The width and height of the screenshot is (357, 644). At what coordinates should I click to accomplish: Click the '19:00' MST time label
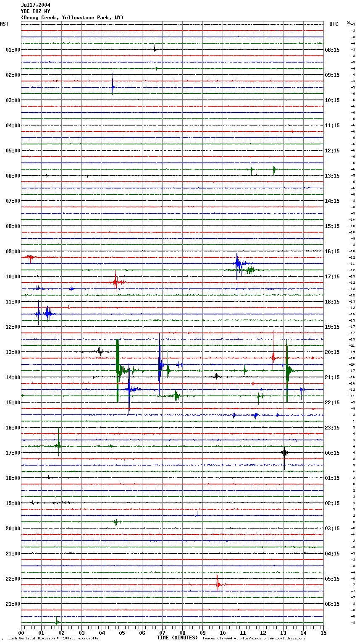13,503
